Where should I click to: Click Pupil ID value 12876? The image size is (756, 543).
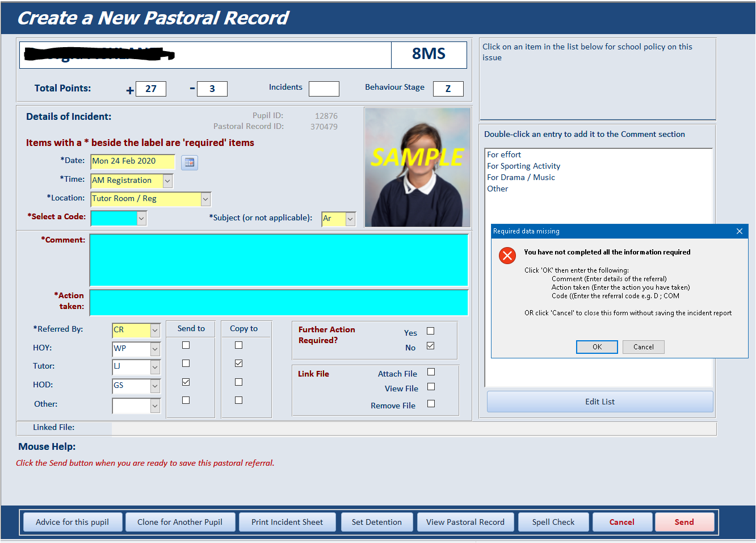click(x=326, y=116)
